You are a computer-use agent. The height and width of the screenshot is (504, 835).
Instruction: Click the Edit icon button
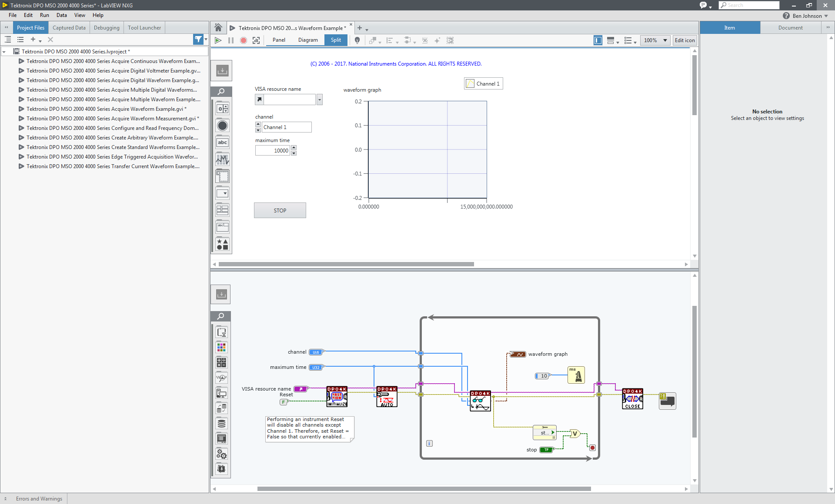coord(685,40)
